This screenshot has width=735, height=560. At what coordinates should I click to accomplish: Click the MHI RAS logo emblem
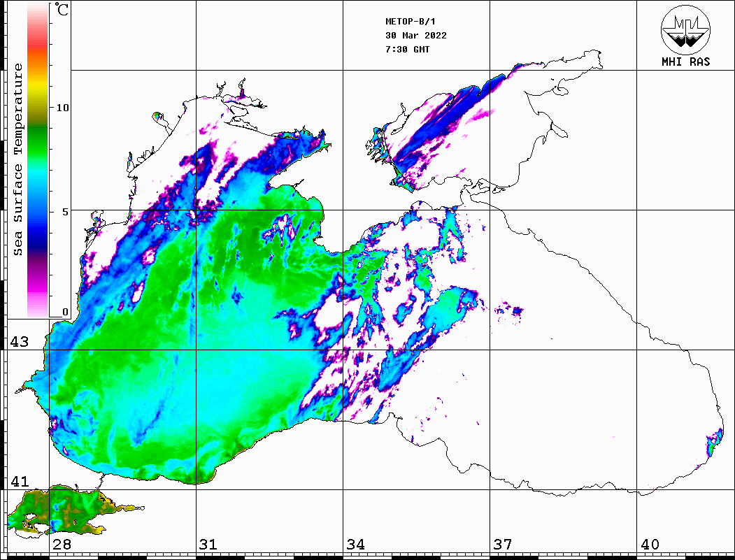pyautogui.click(x=686, y=30)
